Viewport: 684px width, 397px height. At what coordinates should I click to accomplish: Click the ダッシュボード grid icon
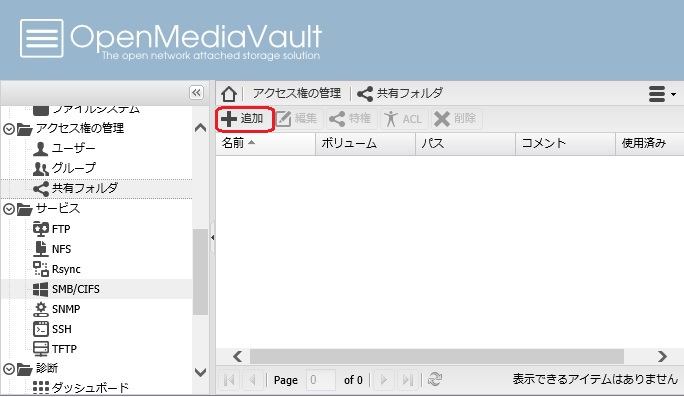pos(41,387)
